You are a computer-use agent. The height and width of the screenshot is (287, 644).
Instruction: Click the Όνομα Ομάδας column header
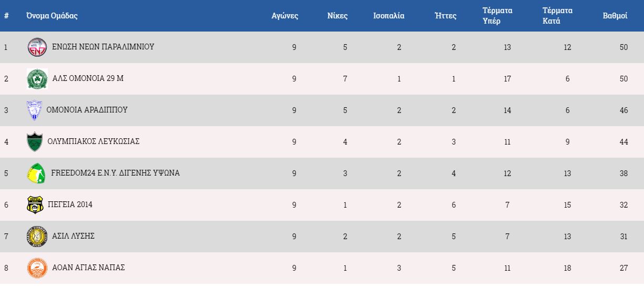(52, 16)
